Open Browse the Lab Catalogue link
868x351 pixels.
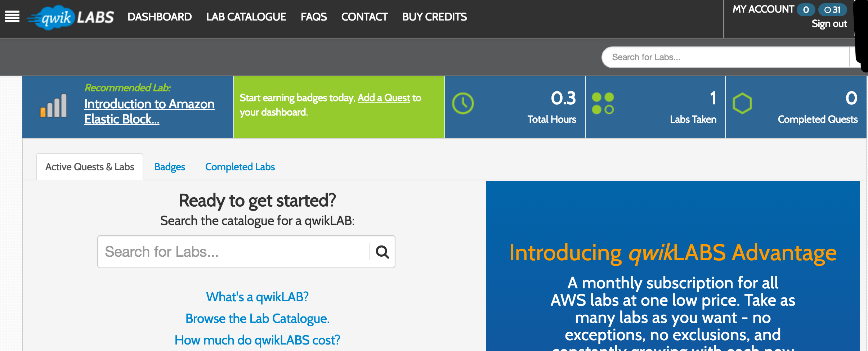257,319
